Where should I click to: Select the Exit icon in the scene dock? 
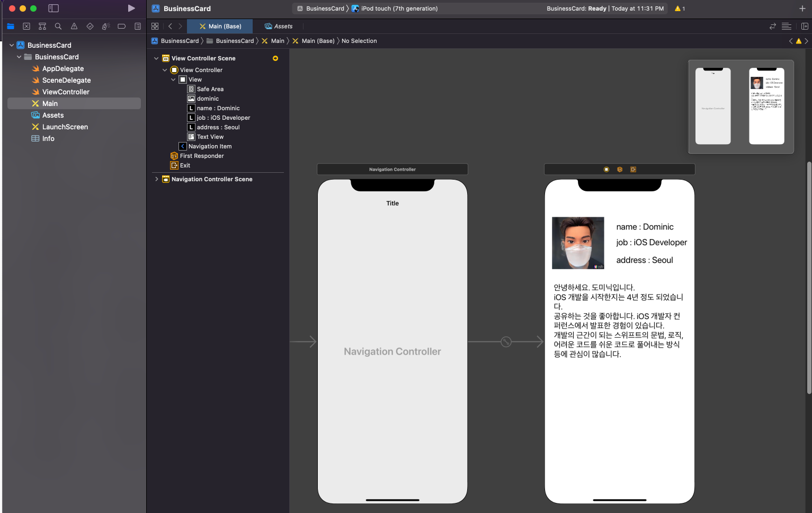[174, 165]
